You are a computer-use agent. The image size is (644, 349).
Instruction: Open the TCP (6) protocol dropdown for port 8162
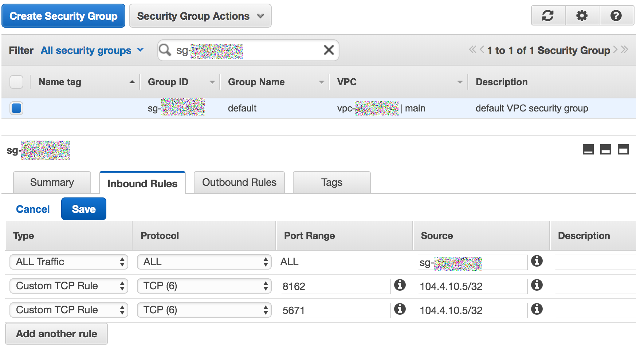pos(204,286)
